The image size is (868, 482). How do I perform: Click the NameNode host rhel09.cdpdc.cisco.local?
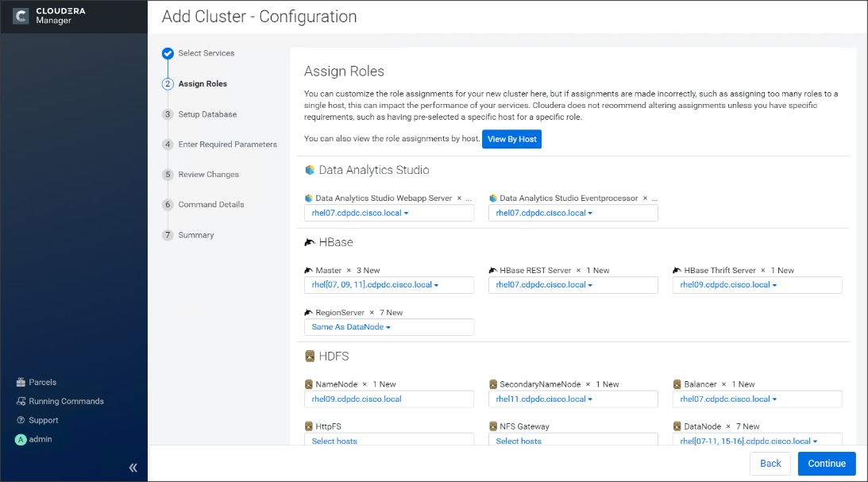(357, 399)
